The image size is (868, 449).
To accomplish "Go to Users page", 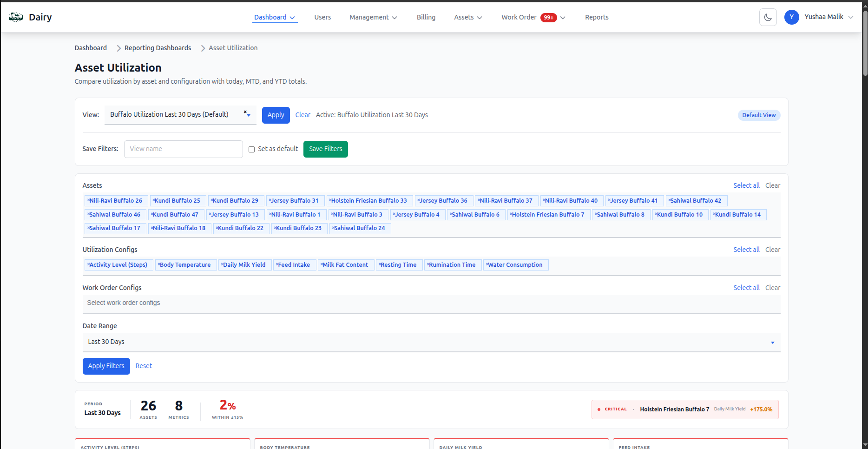I will 322,17.
